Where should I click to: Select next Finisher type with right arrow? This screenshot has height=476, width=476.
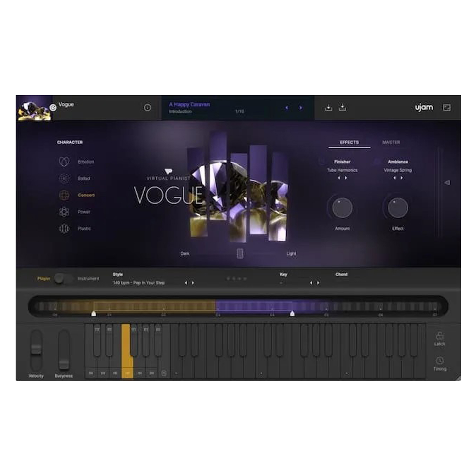pos(346,178)
